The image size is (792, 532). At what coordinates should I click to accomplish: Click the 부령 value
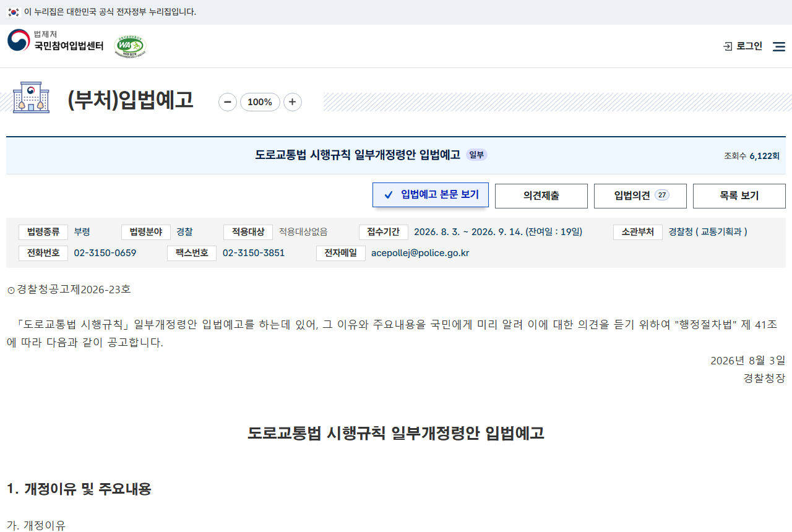click(82, 232)
